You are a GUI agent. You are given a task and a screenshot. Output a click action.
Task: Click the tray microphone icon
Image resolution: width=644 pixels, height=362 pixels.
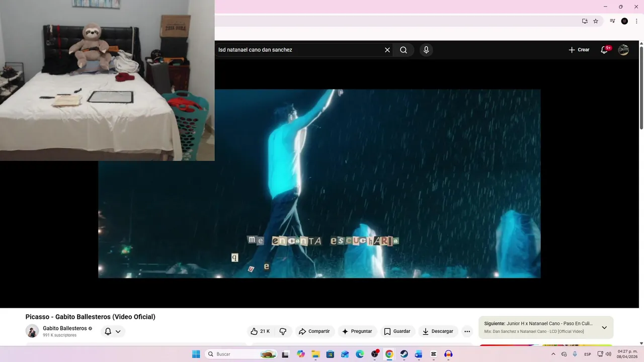pyautogui.click(x=575, y=354)
